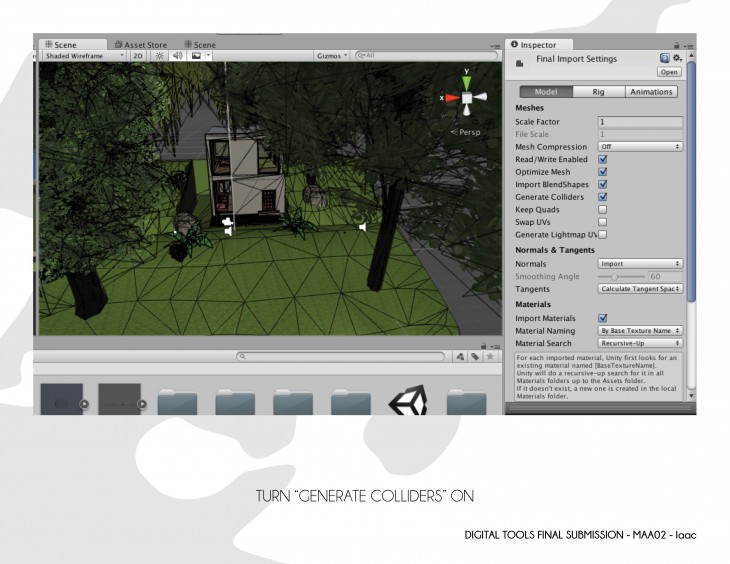Click the favorite star filter icon

click(491, 356)
